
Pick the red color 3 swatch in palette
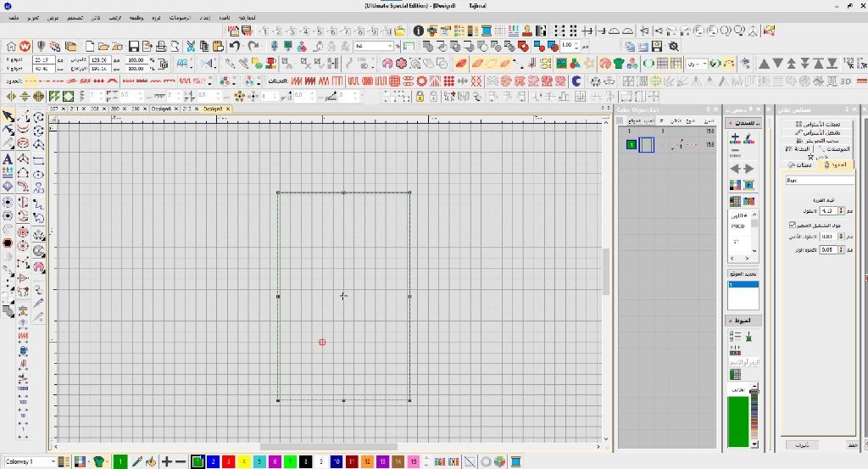[228, 461]
